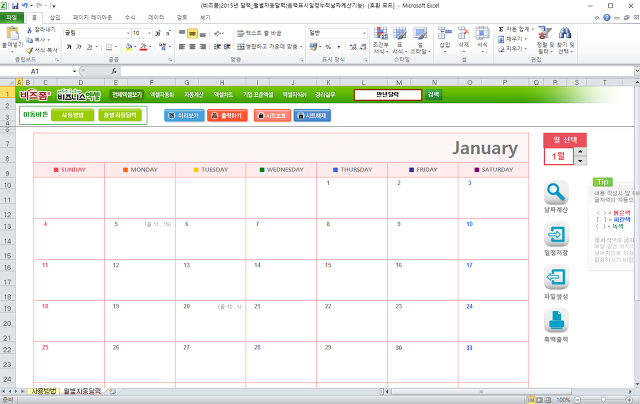Toggle center horizontal alignment
Screen dimensions: 640x404
pyautogui.click(x=192, y=47)
